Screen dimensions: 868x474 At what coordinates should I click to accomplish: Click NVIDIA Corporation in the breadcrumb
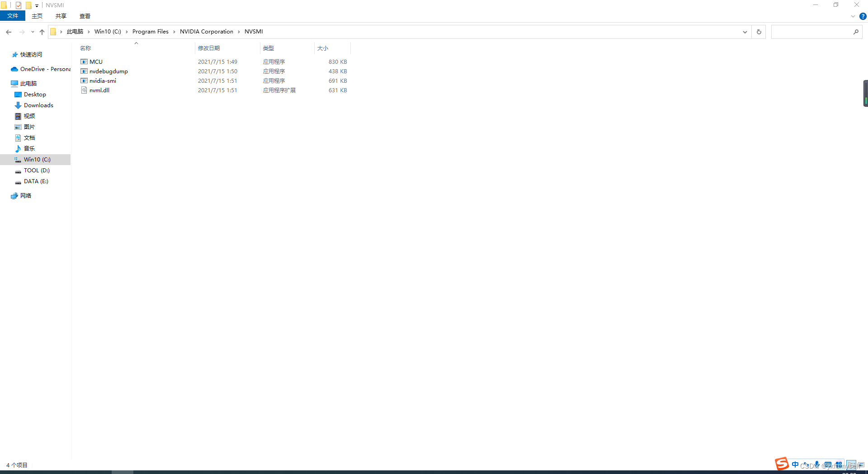pyautogui.click(x=207, y=32)
